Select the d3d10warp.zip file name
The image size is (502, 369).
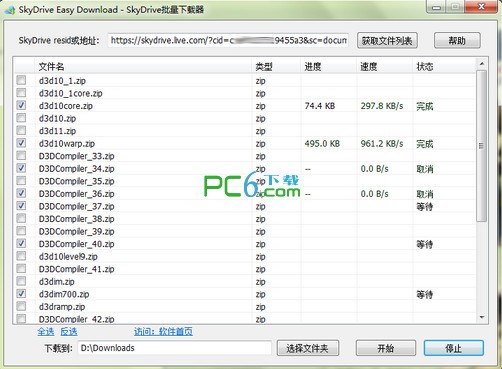click(x=67, y=144)
